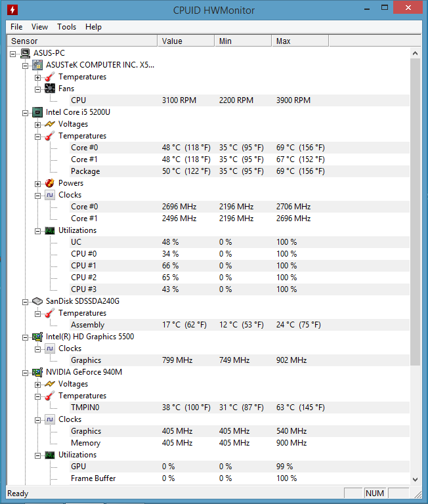Click the SanDisk SDSSDA240G drive icon
The height and width of the screenshot is (504, 428).
click(x=37, y=301)
